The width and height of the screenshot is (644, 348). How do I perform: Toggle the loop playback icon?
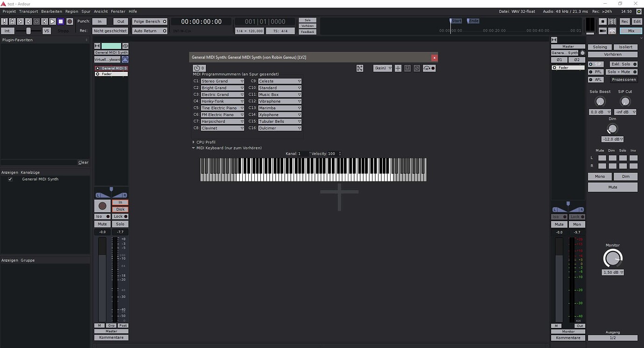(36, 21)
